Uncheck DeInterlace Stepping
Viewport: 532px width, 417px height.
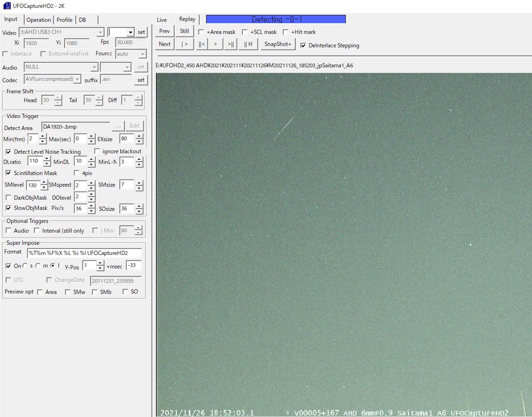(303, 46)
